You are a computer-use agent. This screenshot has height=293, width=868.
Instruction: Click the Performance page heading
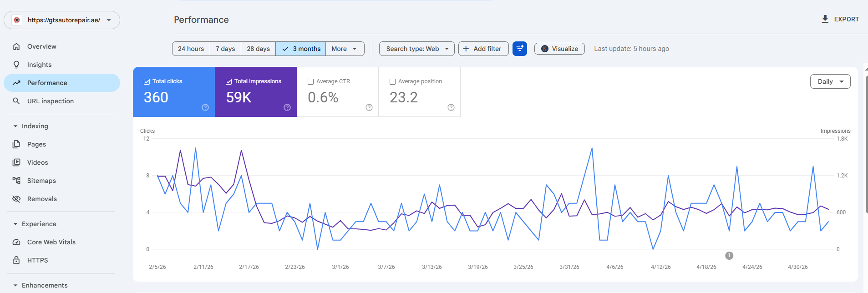pos(201,20)
